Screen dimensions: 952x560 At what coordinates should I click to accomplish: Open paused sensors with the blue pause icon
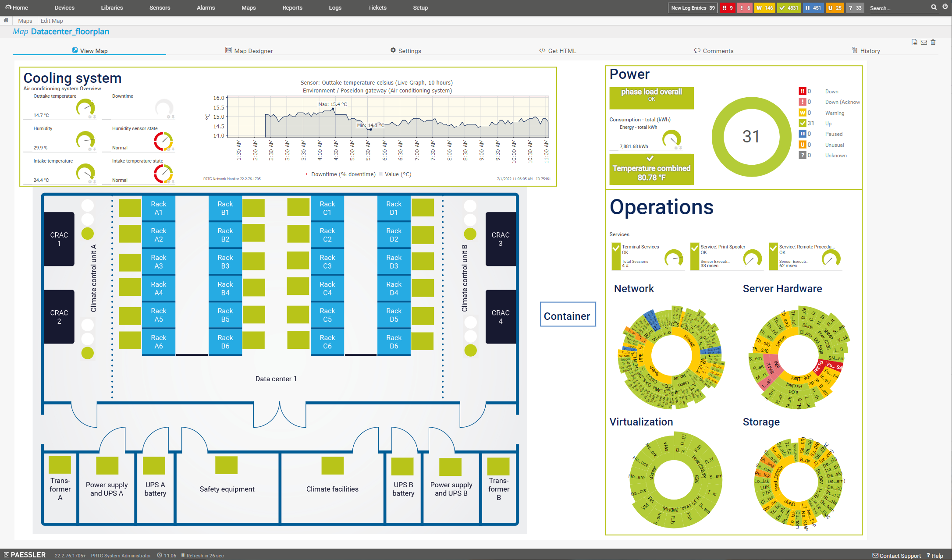[813, 7]
